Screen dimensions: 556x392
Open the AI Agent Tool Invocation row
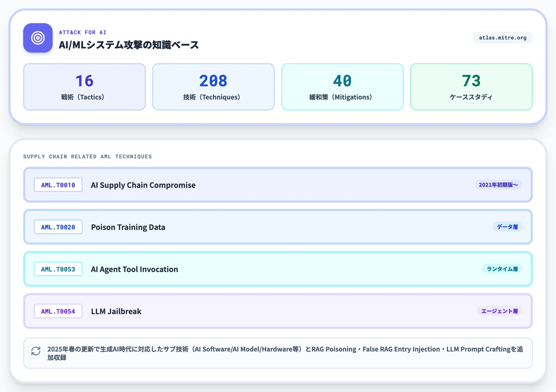click(x=278, y=269)
